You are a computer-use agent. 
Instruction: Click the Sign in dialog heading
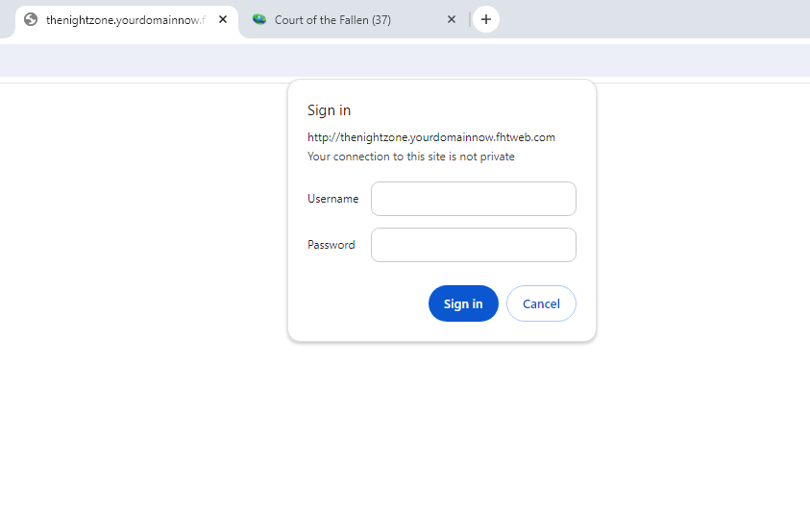(329, 110)
